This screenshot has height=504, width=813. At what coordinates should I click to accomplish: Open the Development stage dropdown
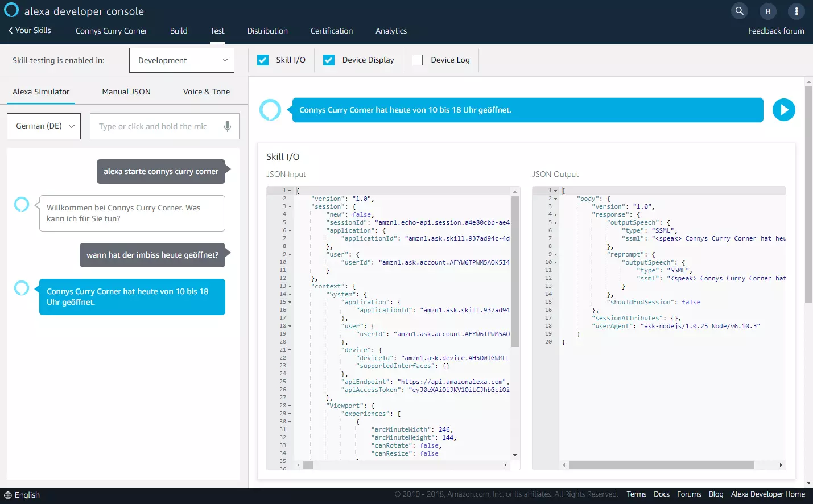182,60
